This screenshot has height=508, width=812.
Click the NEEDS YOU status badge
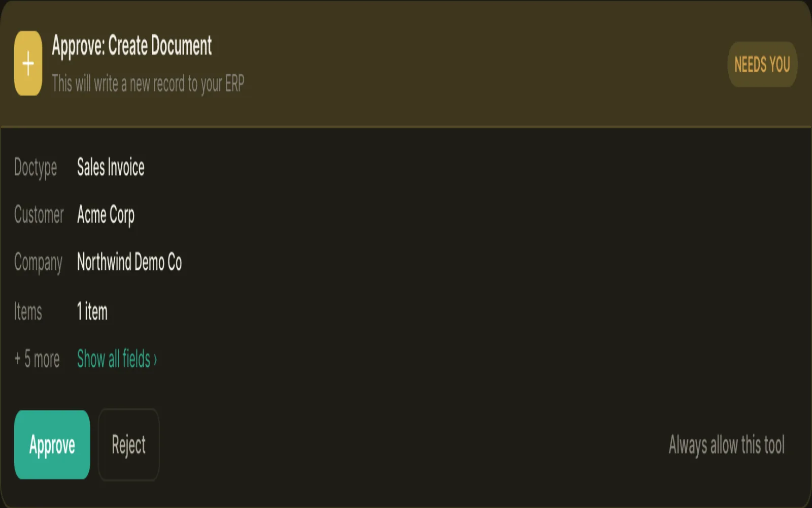pyautogui.click(x=762, y=65)
